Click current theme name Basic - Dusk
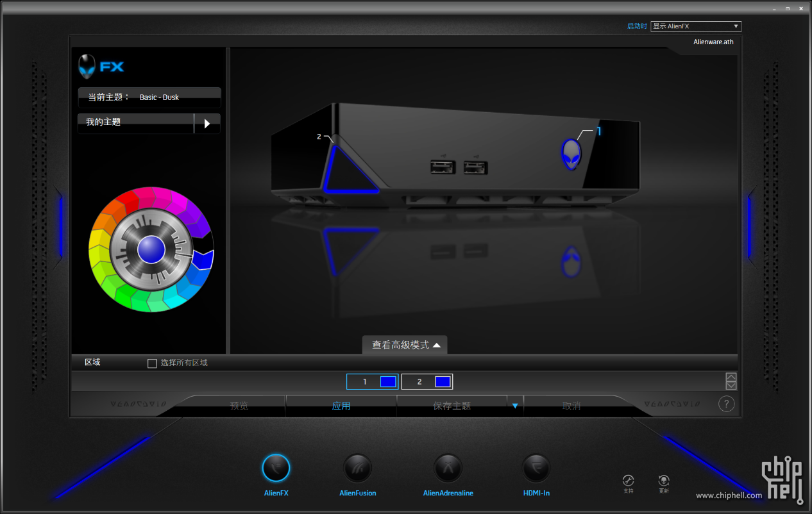This screenshot has height=514, width=812. tap(159, 97)
